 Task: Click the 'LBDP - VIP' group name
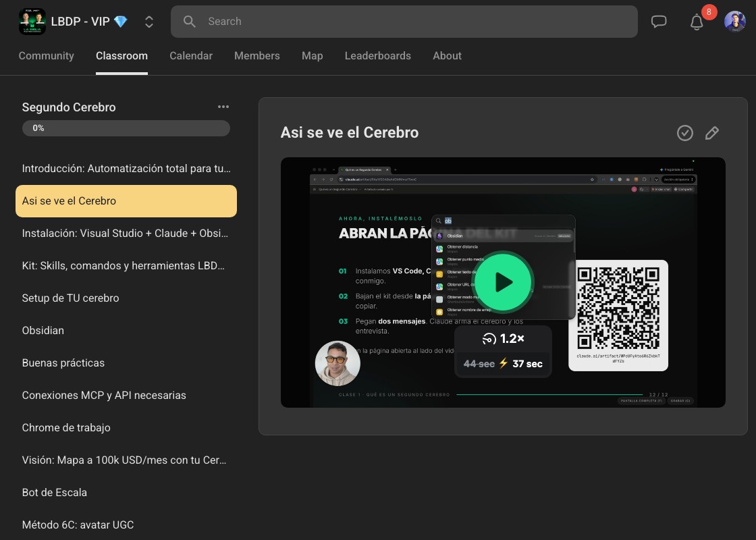pyautogui.click(x=80, y=21)
